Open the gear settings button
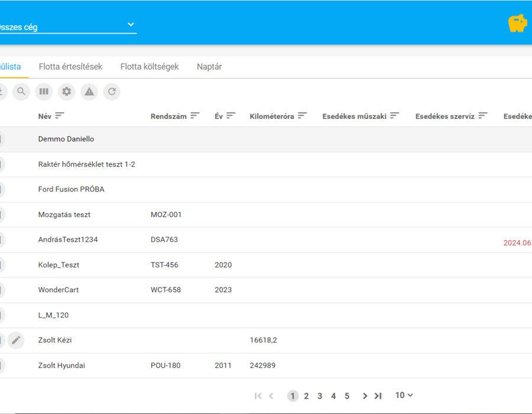The width and height of the screenshot is (532, 414). click(x=66, y=92)
